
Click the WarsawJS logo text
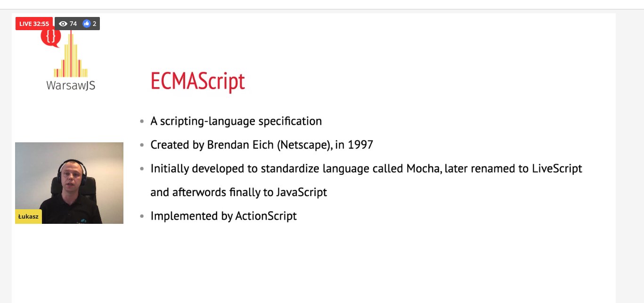[71, 85]
